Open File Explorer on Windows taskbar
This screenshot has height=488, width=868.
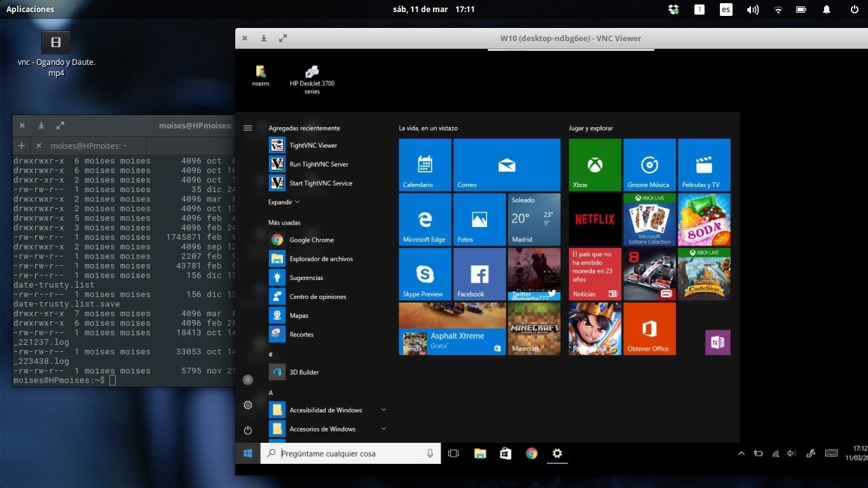tap(480, 454)
